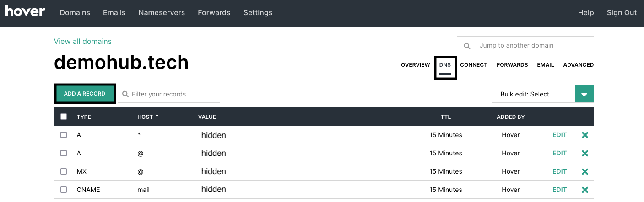The image size is (644, 202).
Task: Delete the MX record
Action: [x=584, y=172]
